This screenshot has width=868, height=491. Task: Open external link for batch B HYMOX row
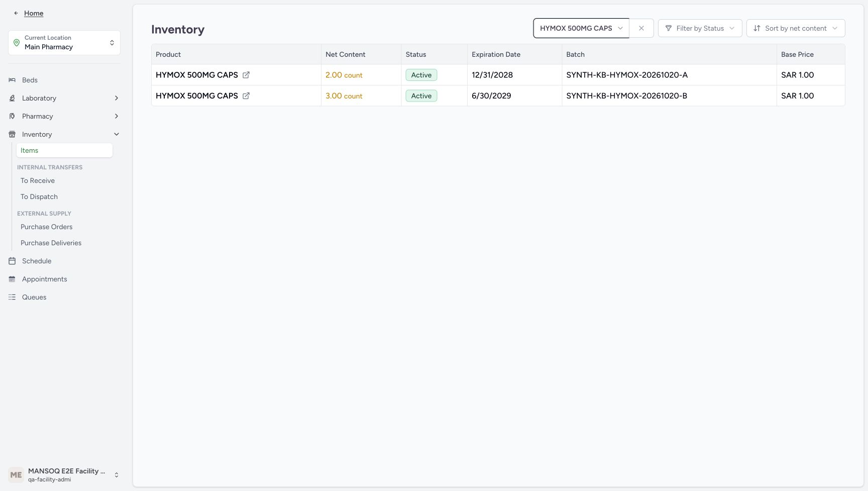(246, 95)
